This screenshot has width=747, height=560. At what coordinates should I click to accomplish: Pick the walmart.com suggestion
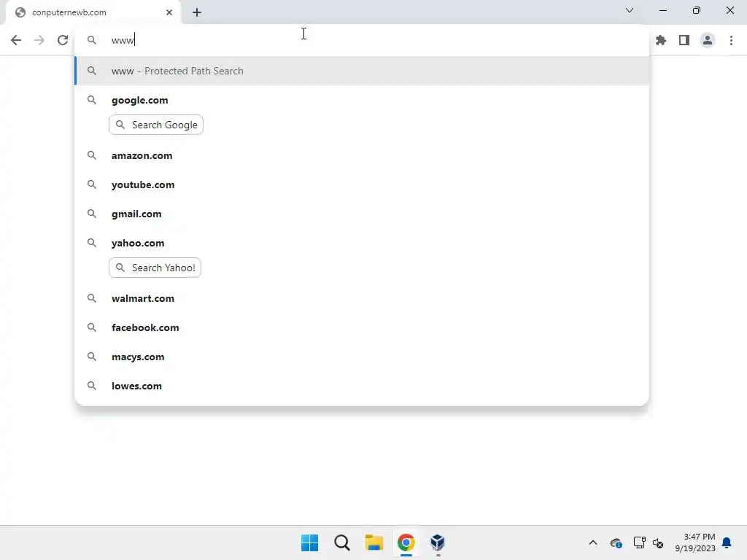[x=362, y=298]
